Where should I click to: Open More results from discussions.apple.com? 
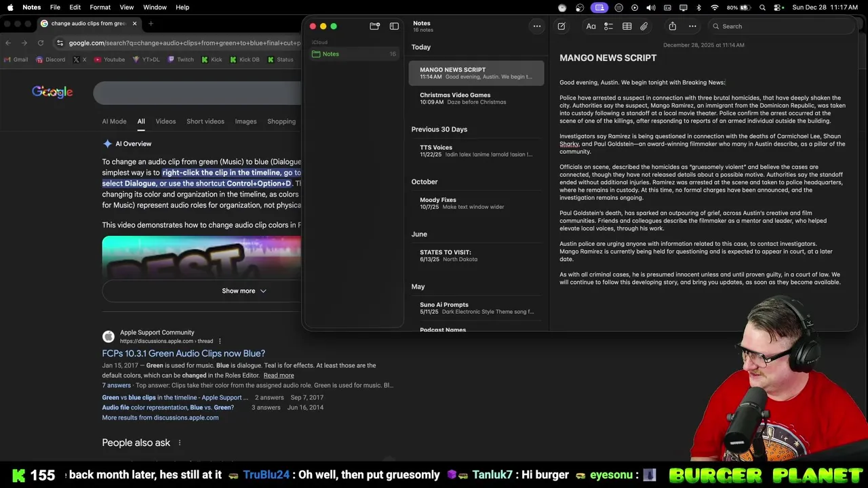tap(160, 418)
